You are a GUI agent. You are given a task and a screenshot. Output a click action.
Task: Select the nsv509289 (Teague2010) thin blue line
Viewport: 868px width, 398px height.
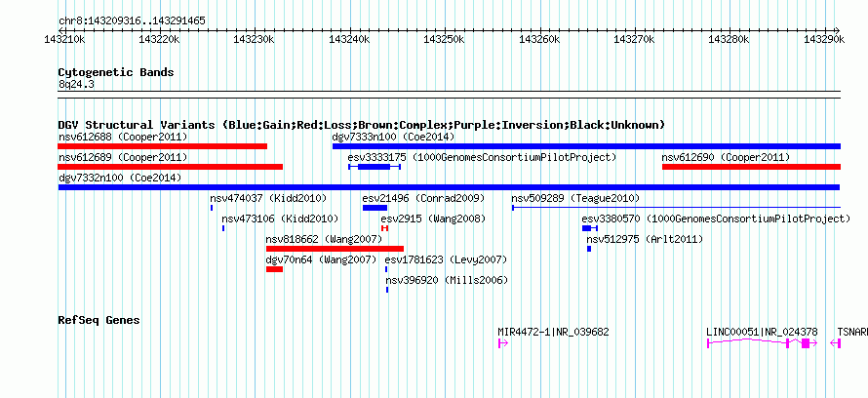[676, 208]
